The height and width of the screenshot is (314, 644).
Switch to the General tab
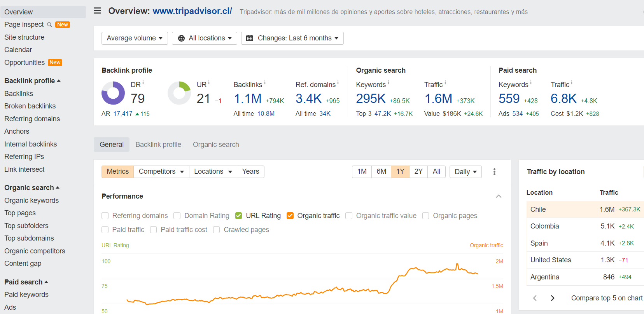(x=112, y=145)
